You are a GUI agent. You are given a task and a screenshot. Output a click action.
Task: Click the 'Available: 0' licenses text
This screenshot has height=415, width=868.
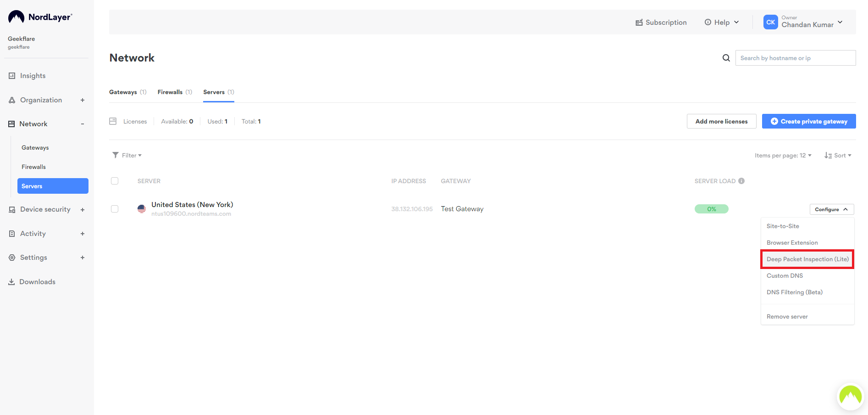pos(177,121)
